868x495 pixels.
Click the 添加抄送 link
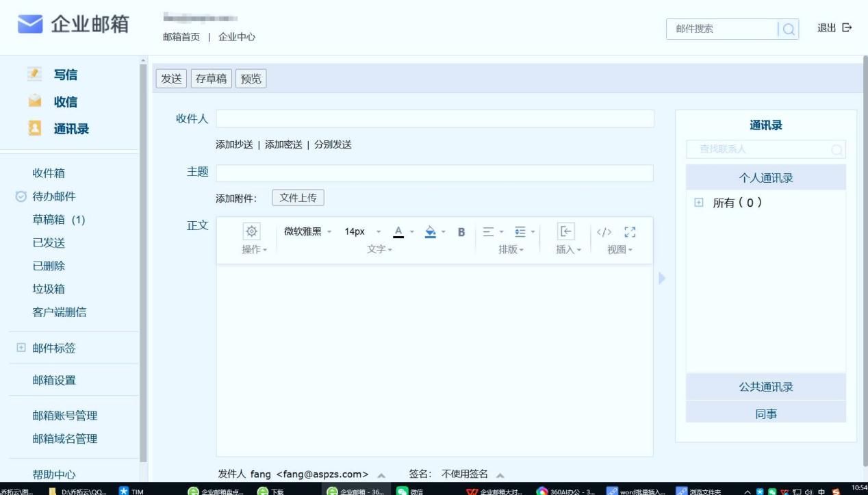pos(234,144)
